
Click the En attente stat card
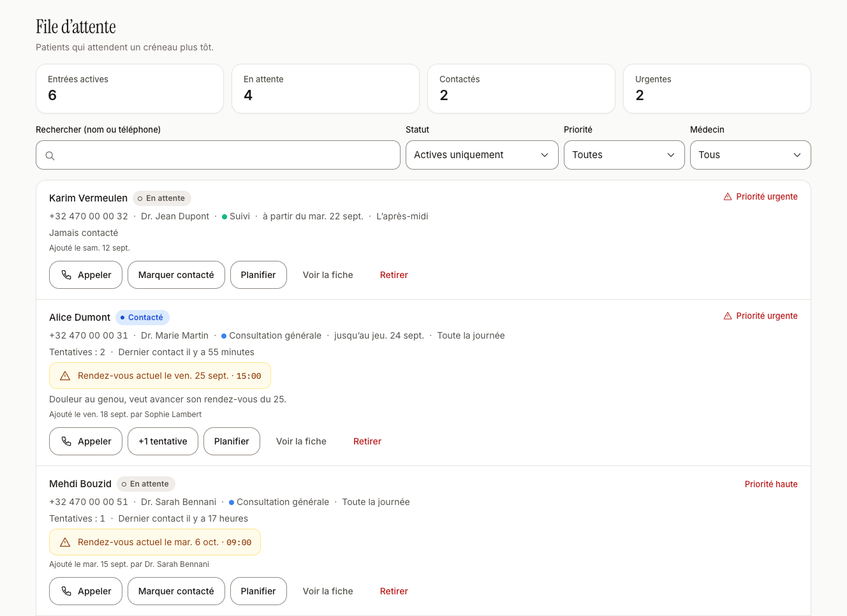point(325,89)
